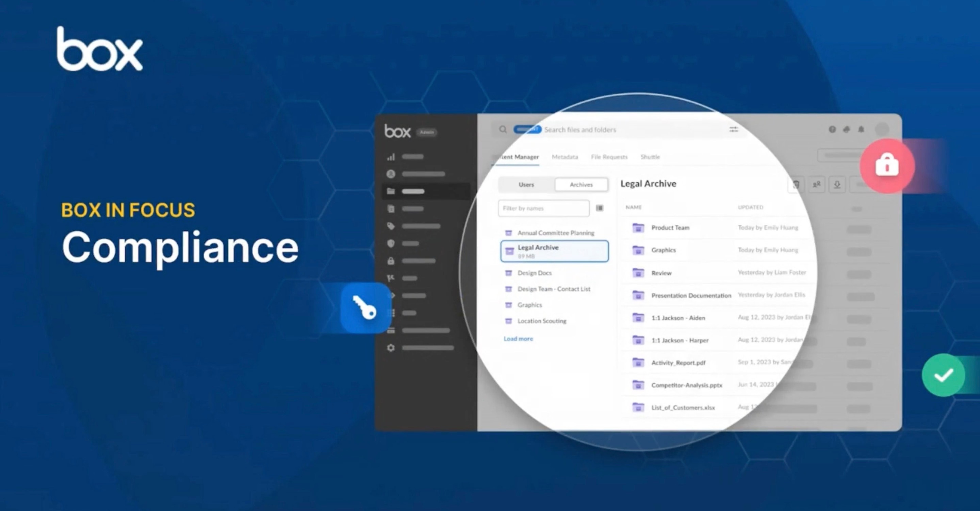Click the trash icon for Legal Archive
The height and width of the screenshot is (511, 980).
(796, 185)
